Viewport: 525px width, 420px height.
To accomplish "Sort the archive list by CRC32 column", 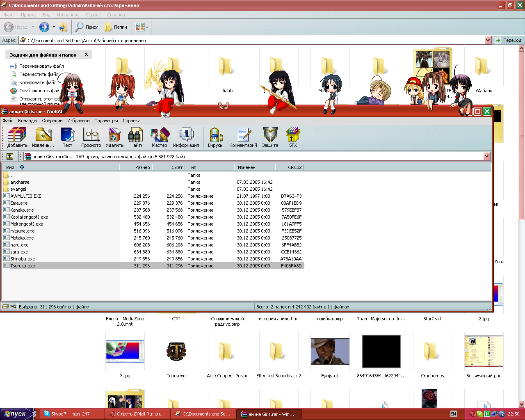I will pos(289,167).
